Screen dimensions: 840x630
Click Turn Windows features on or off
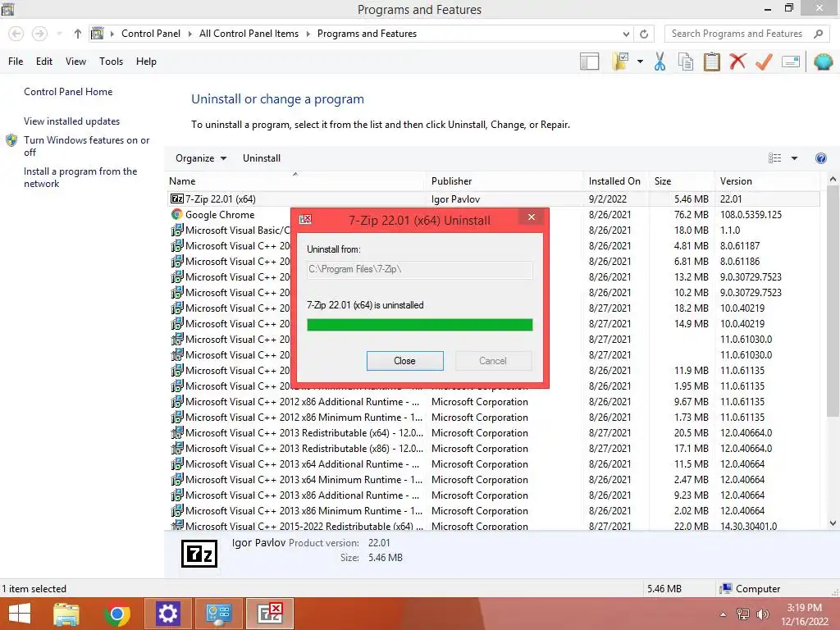(x=86, y=146)
